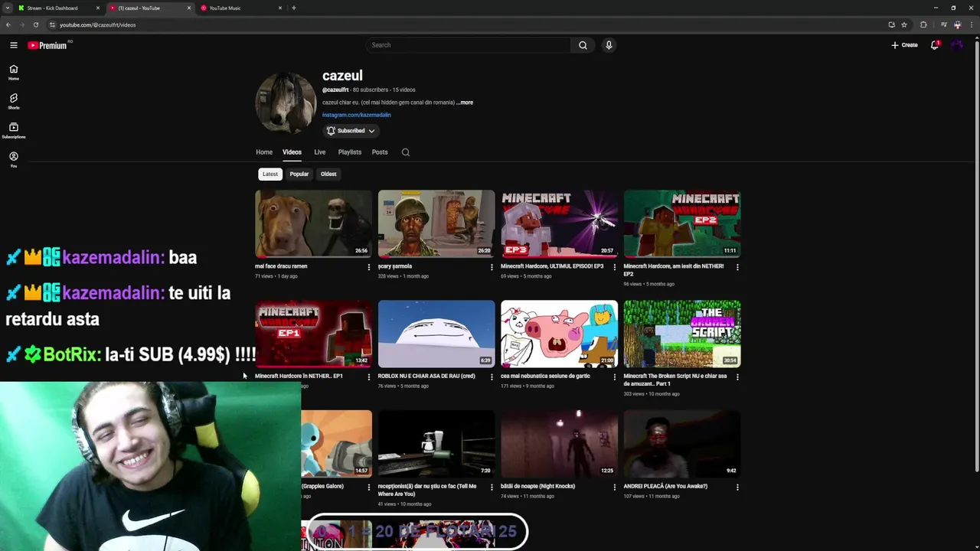Open cea mai nebunatica sesiune de gartic title

(545, 377)
